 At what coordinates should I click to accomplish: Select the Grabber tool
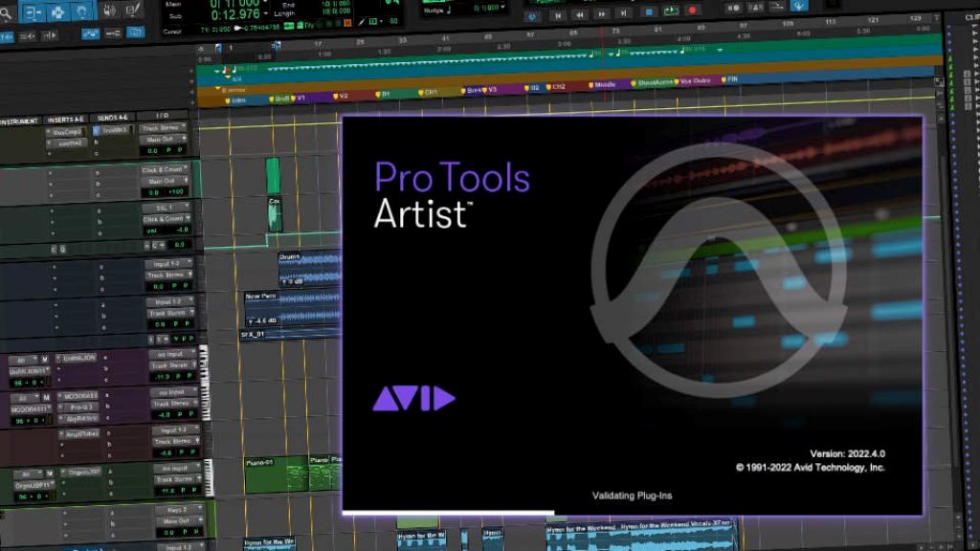point(81,12)
